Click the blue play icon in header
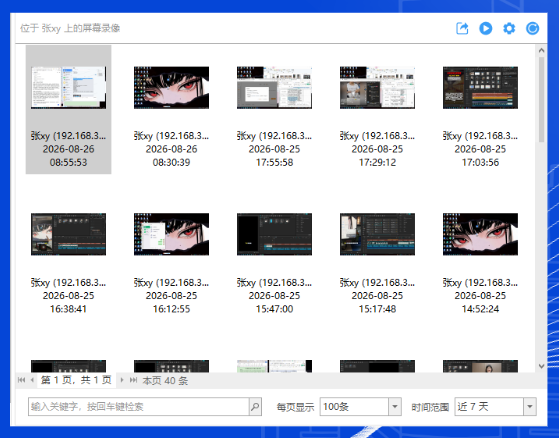This screenshot has width=559, height=438. tap(486, 29)
